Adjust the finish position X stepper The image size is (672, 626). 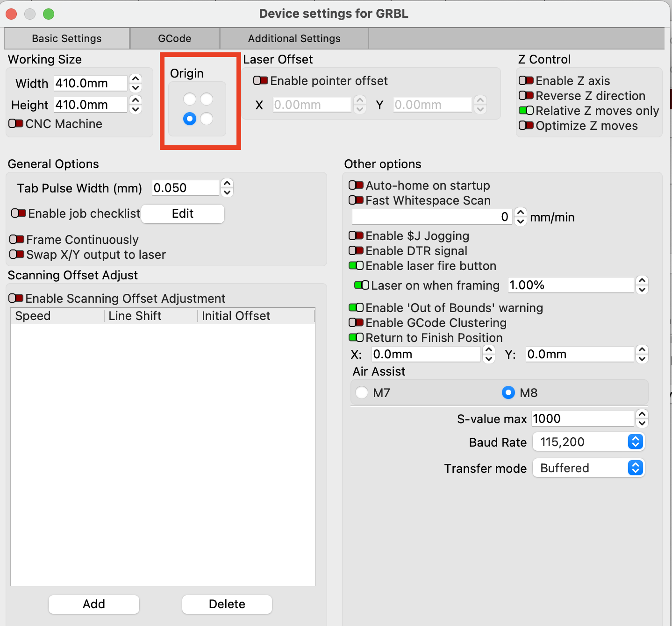tap(489, 354)
